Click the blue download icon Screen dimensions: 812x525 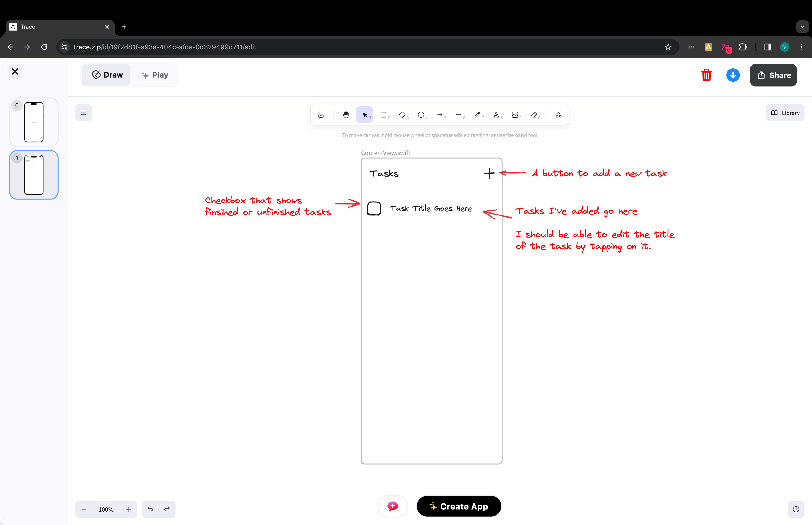coord(733,75)
